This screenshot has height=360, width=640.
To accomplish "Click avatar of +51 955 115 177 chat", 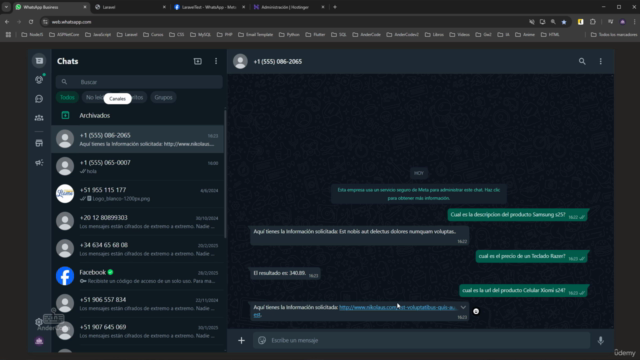I will click(x=65, y=194).
